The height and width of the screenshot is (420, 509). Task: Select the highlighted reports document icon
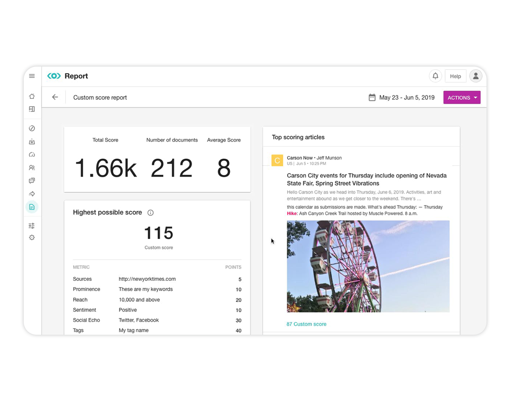32,207
